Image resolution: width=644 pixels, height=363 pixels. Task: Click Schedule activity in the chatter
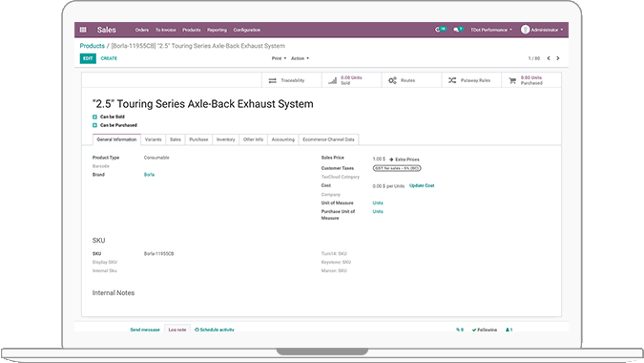(215, 330)
